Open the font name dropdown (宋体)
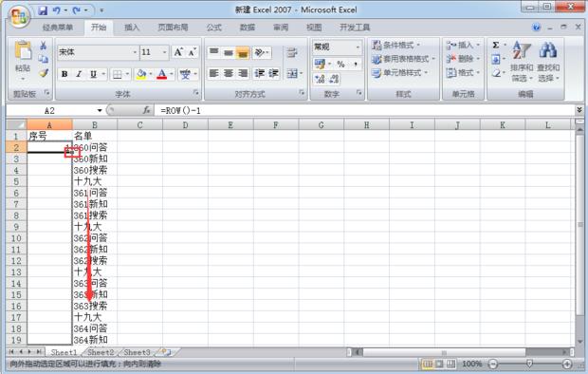This screenshot has height=374, width=588. [x=135, y=52]
